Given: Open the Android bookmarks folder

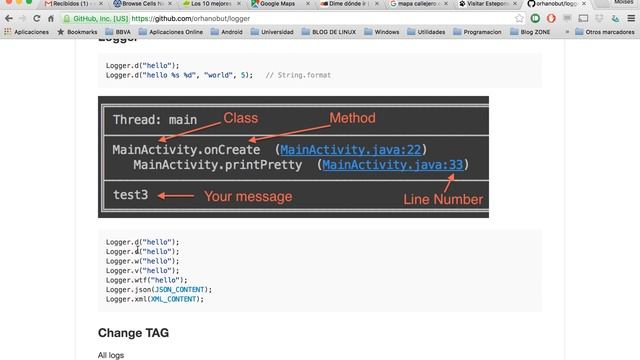Looking at the screenshot, I should coord(227,32).
